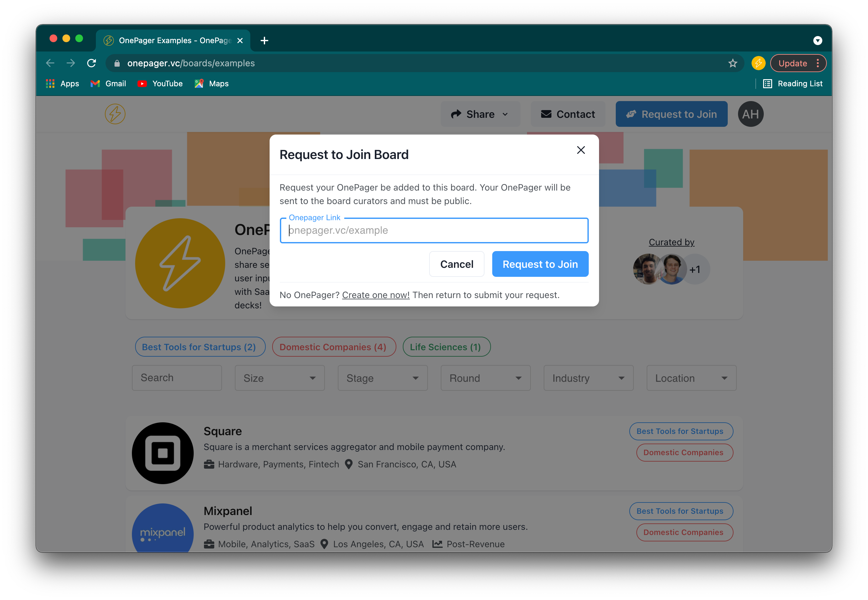Open the Apps grid bookmark
This screenshot has width=868, height=600.
pos(62,83)
